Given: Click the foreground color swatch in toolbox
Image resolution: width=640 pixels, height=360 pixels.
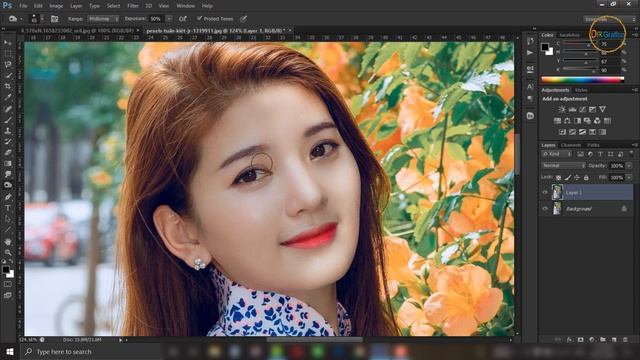Looking at the screenshot, I should pyautogui.click(x=5, y=269).
